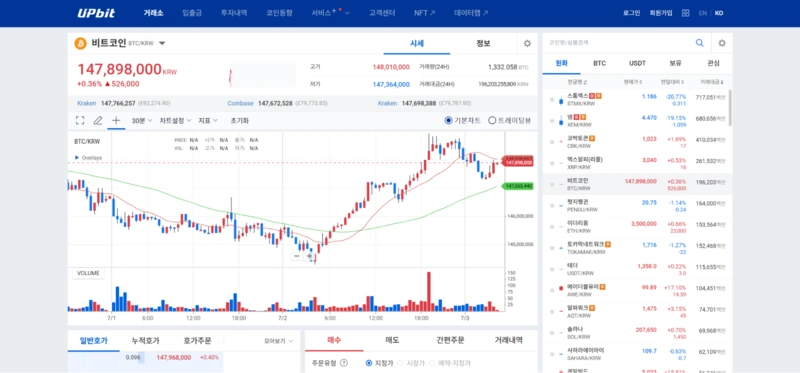The height and width of the screenshot is (373, 800).
Task: Open chart panel settings gear next to 정보
Action: pyautogui.click(x=527, y=43)
